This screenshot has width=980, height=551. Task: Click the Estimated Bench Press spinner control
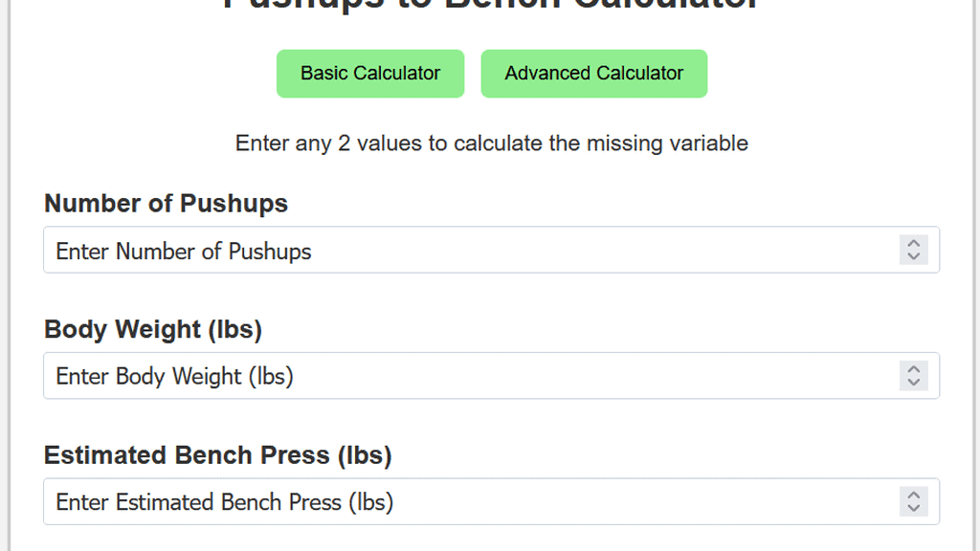(913, 501)
